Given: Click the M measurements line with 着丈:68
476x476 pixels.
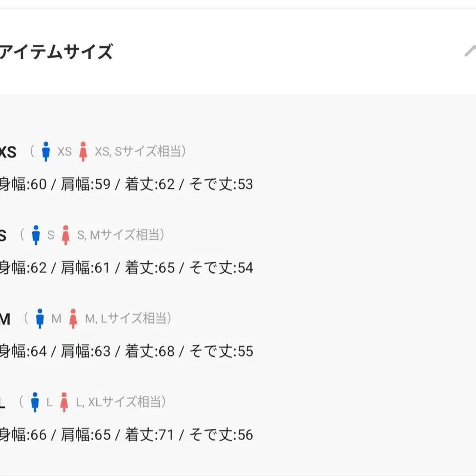Looking at the screenshot, I should click(x=126, y=351).
